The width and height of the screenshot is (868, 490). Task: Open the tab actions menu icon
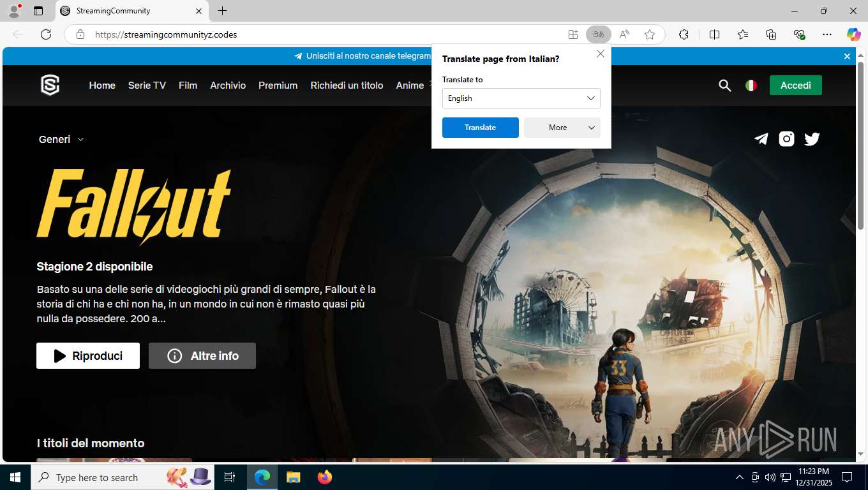click(38, 11)
